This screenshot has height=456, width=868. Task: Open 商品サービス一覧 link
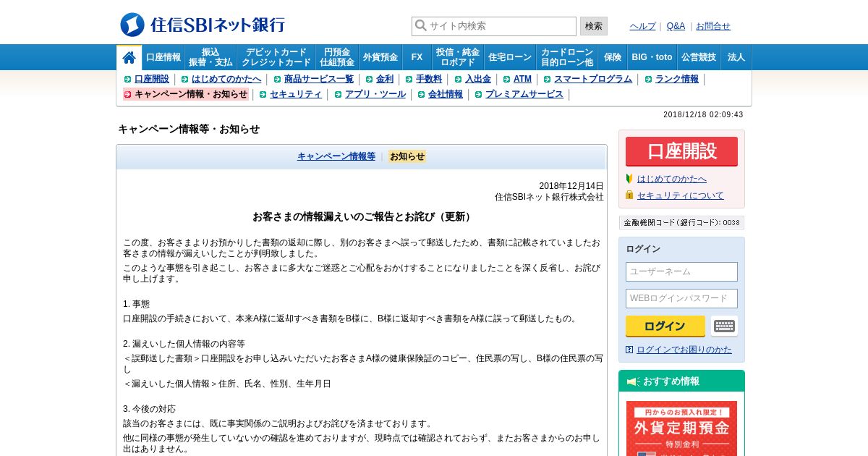[319, 79]
